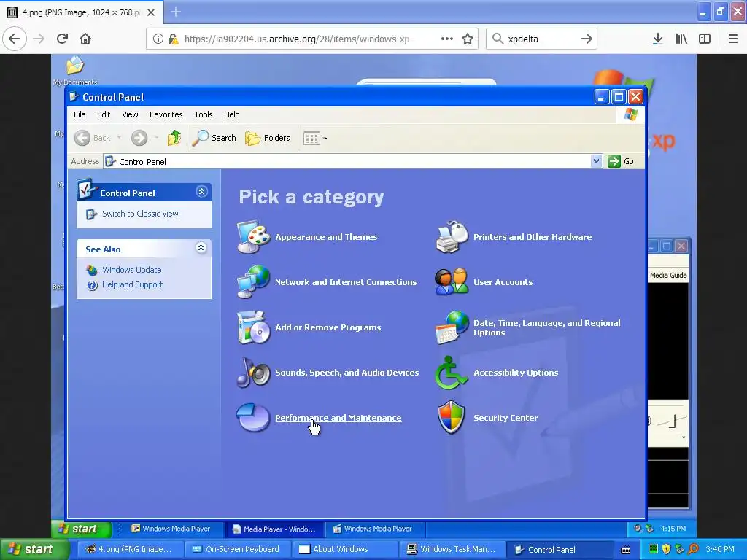Open the View menu
The width and height of the screenshot is (747, 560).
130,114
